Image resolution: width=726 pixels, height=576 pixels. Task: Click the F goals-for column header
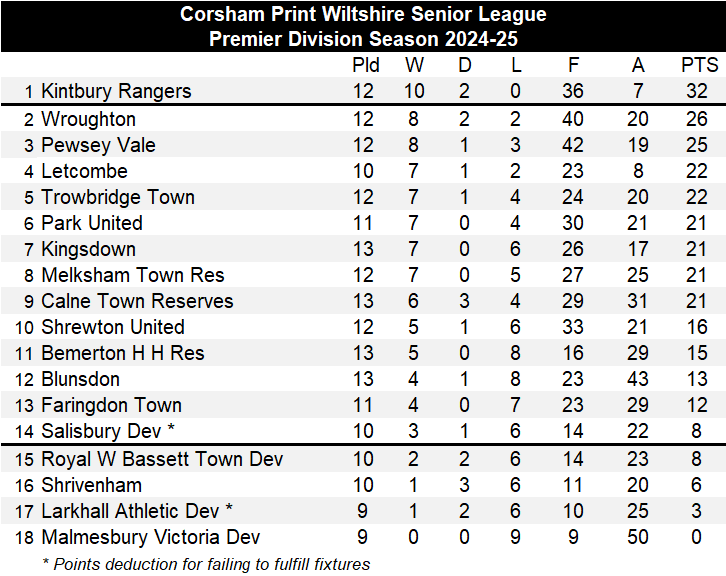pos(573,65)
